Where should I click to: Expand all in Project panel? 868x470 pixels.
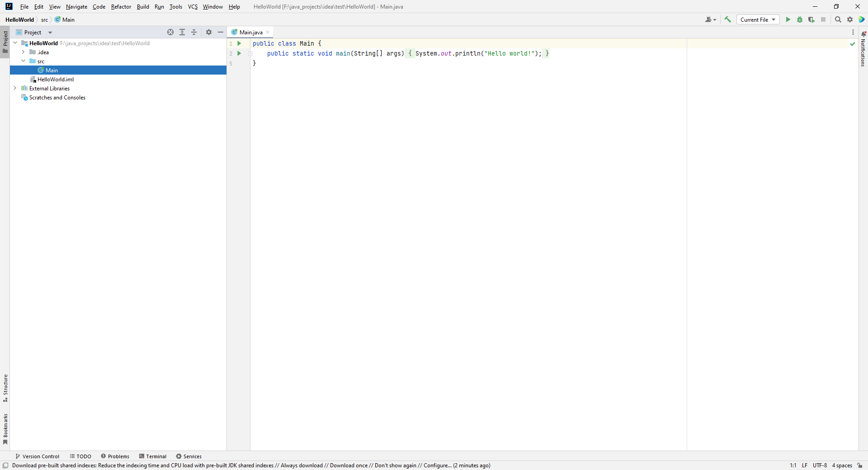coord(182,32)
